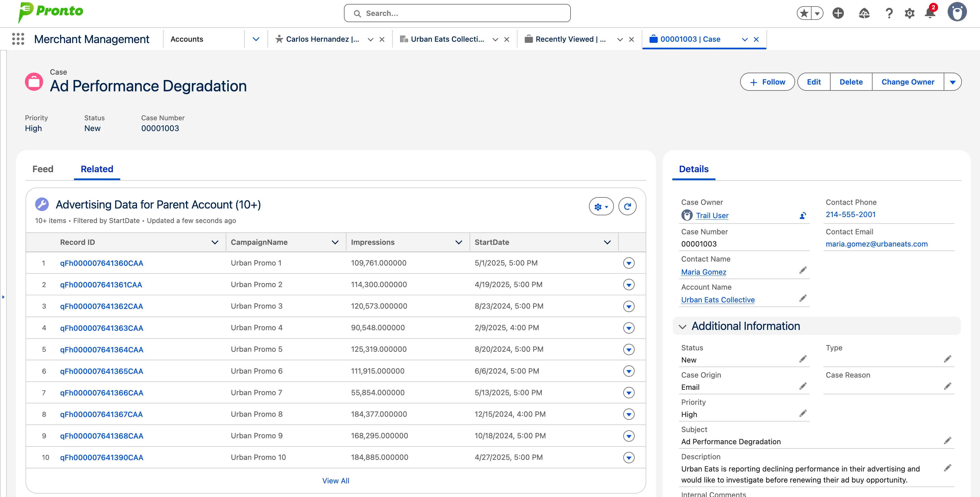Edit the Priority field pencil icon

(x=803, y=414)
